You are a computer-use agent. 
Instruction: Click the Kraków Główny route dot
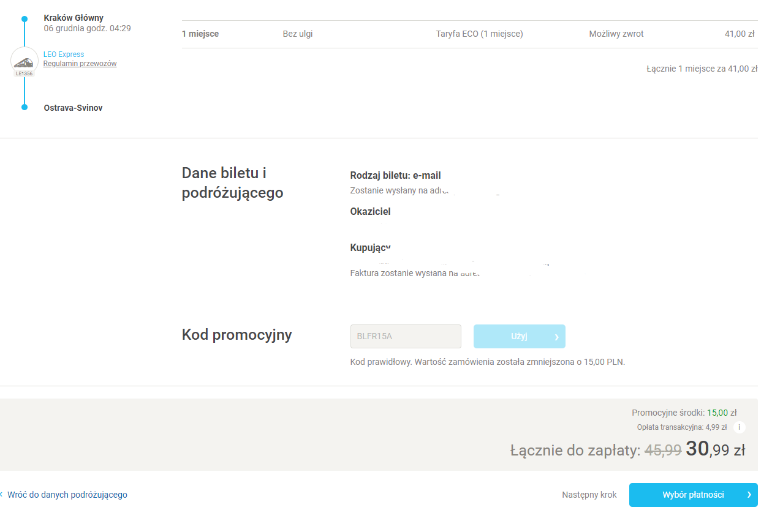25,19
